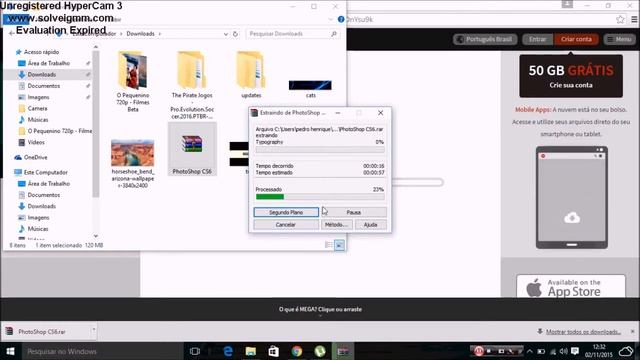Open Imagens under quick access

pos(38,97)
